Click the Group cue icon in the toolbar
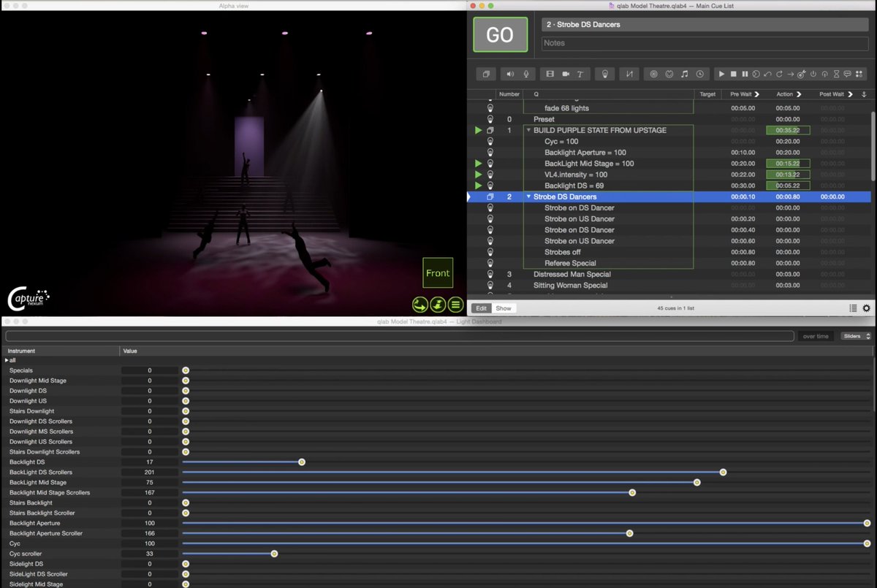Image resolution: width=877 pixels, height=588 pixels. 486,74
